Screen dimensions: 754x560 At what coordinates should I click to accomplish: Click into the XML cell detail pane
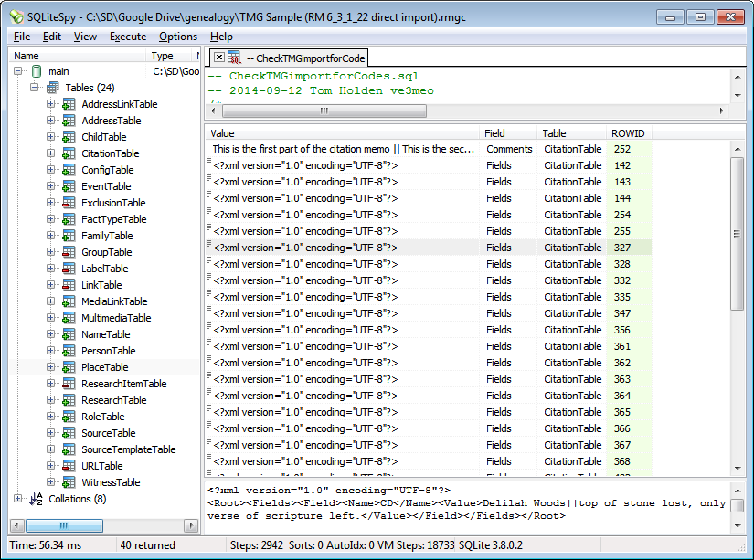coord(466,508)
